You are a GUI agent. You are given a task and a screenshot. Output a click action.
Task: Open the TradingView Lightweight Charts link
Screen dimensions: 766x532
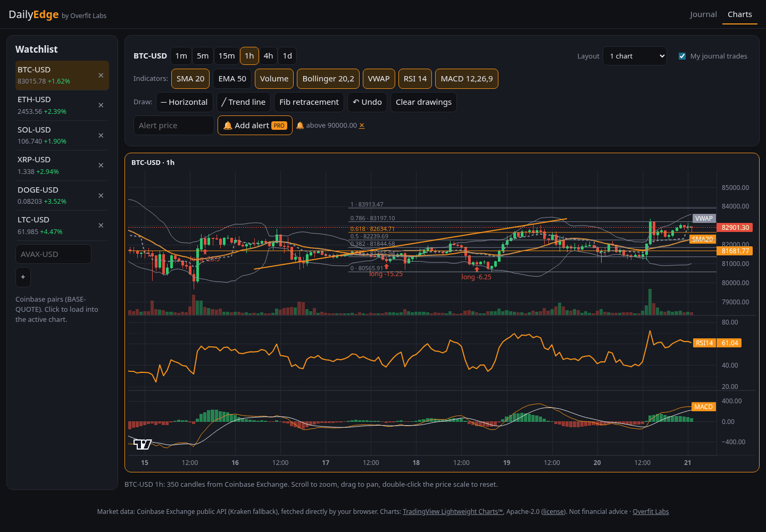453,512
